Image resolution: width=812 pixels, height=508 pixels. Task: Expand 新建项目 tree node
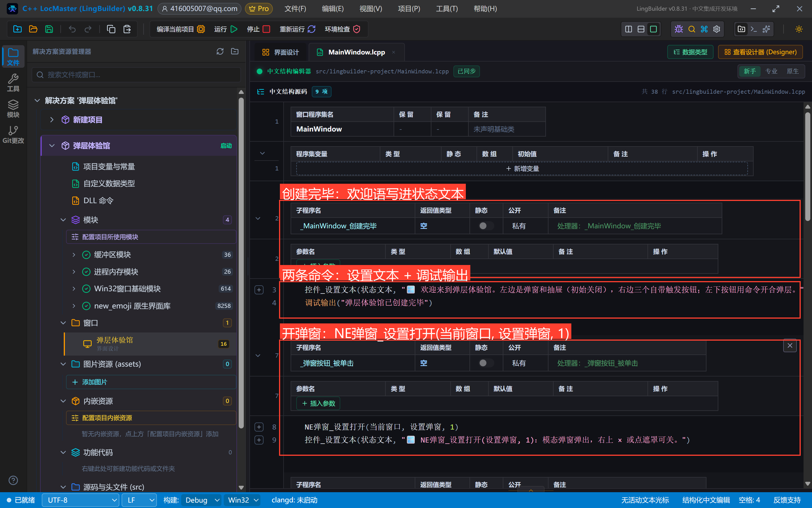pos(52,120)
